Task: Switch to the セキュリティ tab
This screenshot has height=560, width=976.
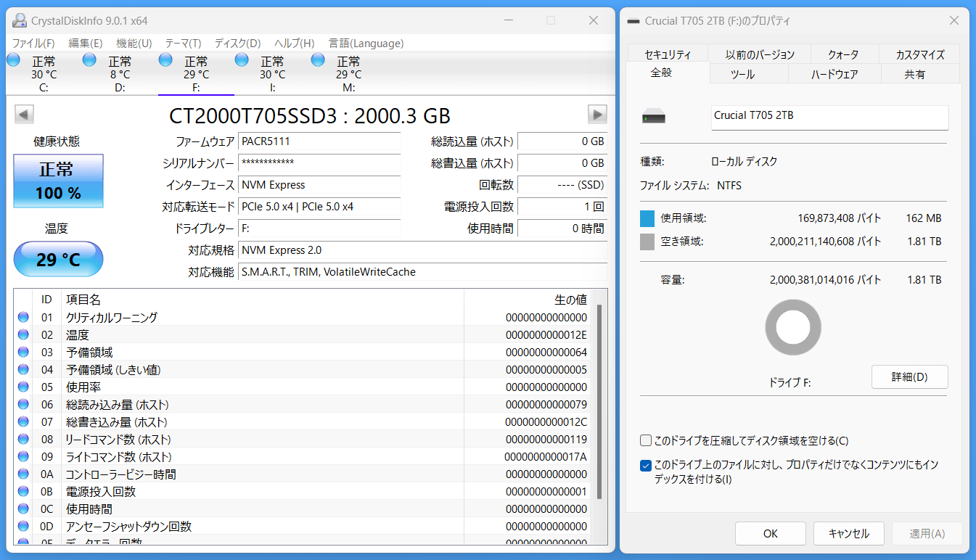Action: (668, 54)
